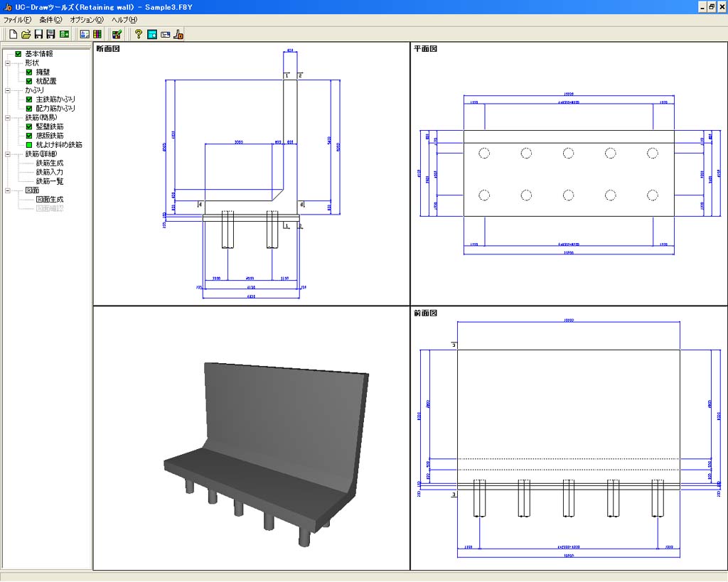Click the green export icon in toolbar

(64, 33)
